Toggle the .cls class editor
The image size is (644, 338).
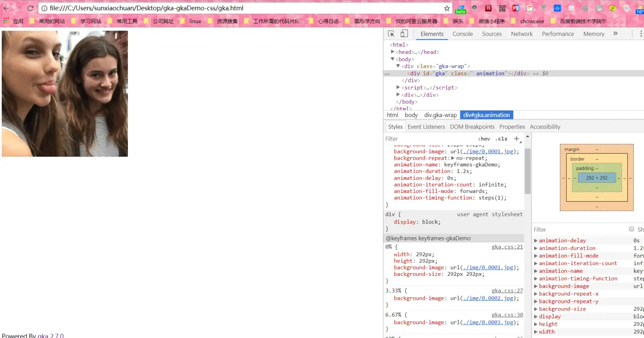501,139
